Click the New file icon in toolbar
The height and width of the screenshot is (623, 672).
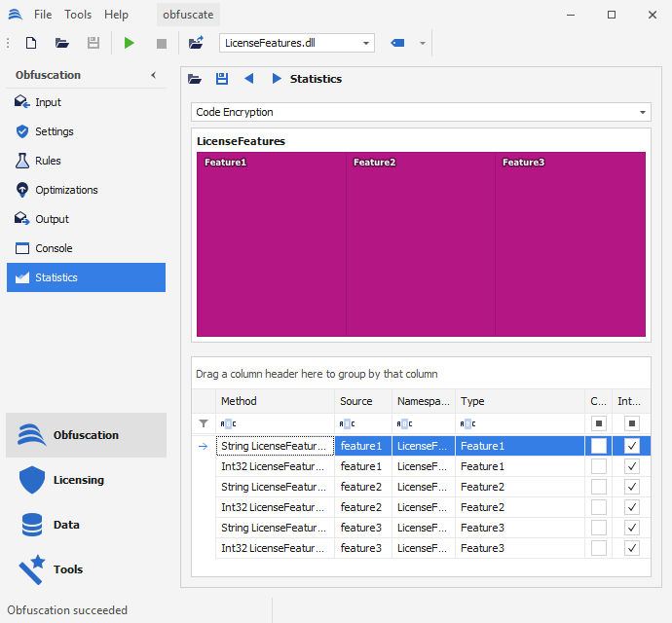coord(31,43)
